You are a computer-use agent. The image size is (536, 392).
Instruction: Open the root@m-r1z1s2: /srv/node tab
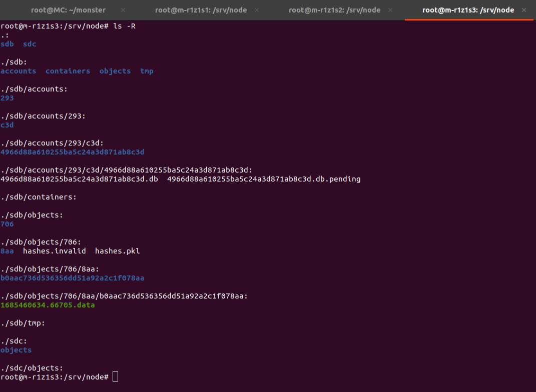334,10
